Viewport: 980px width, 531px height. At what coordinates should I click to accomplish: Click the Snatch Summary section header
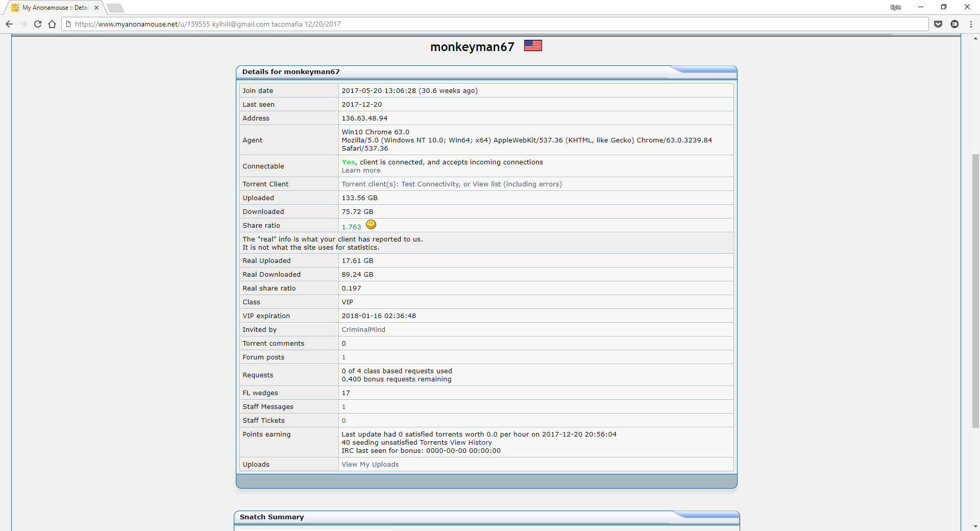pos(272,517)
